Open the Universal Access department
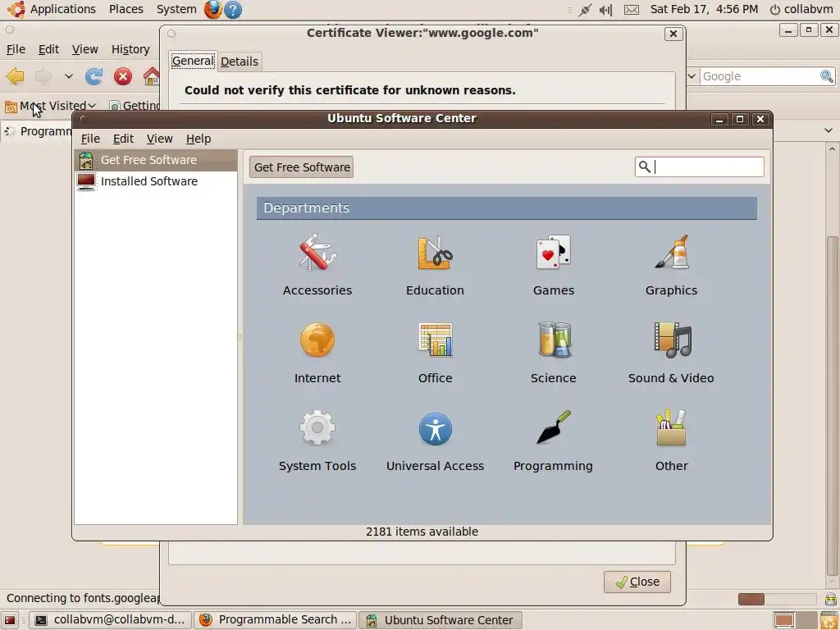Viewport: 840px width, 630px height. pos(435,441)
